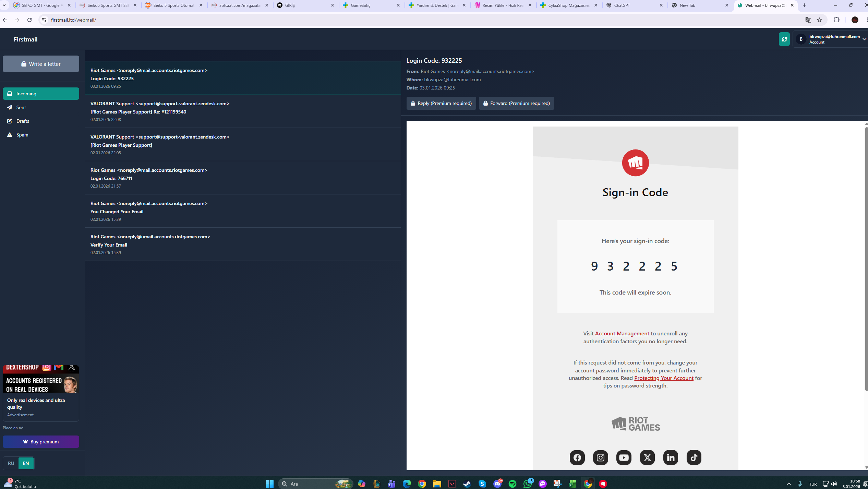Open the Re: #121199540 support email

[243, 111]
